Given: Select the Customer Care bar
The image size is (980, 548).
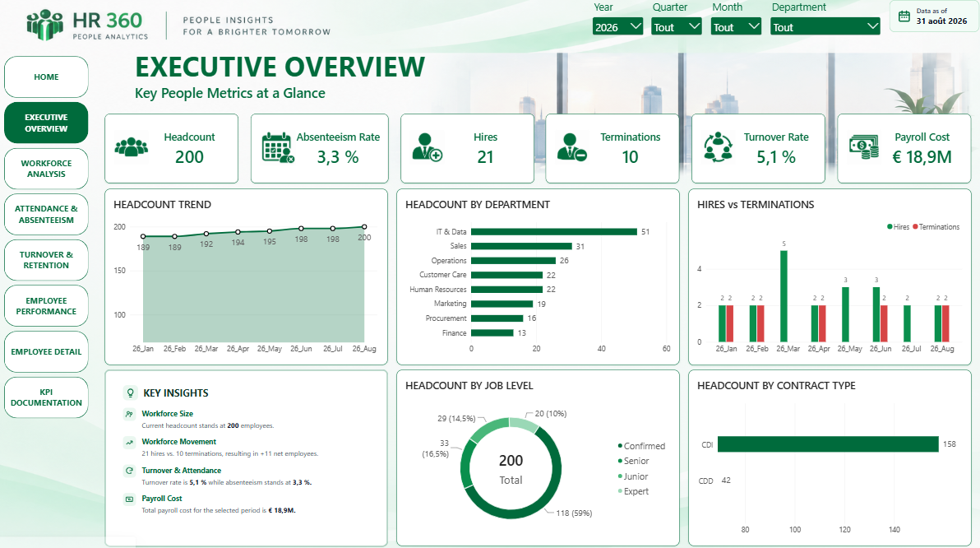Looking at the screenshot, I should [507, 275].
